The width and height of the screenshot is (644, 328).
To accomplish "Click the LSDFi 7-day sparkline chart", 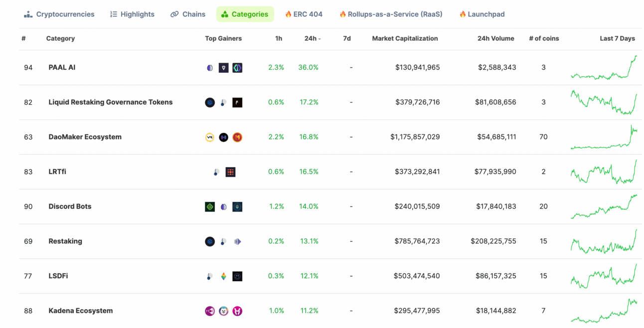I will tap(604, 276).
